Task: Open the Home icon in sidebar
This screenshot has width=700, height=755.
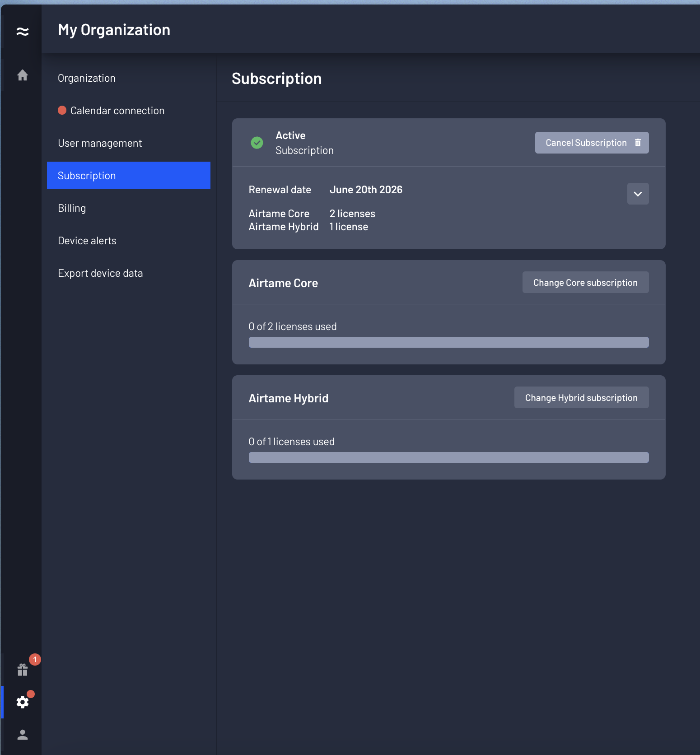Action: click(23, 75)
